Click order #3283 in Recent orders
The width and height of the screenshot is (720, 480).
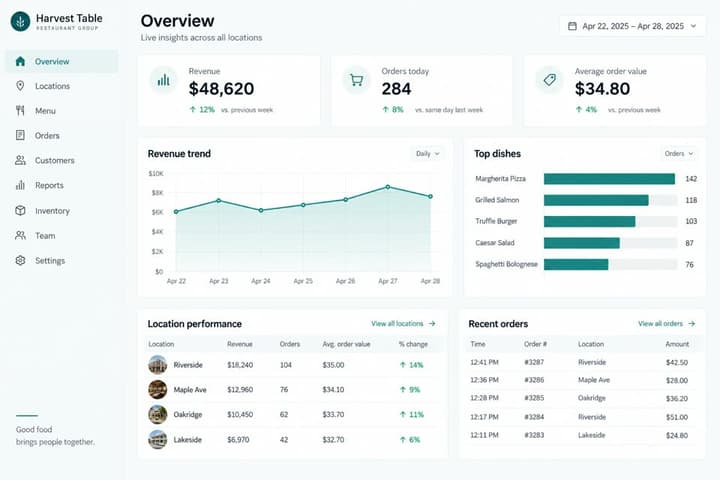click(534, 435)
